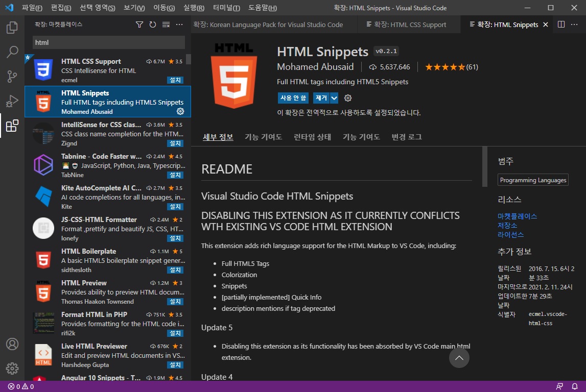
Task: Open the 실행(R) menu
Action: (x=194, y=8)
